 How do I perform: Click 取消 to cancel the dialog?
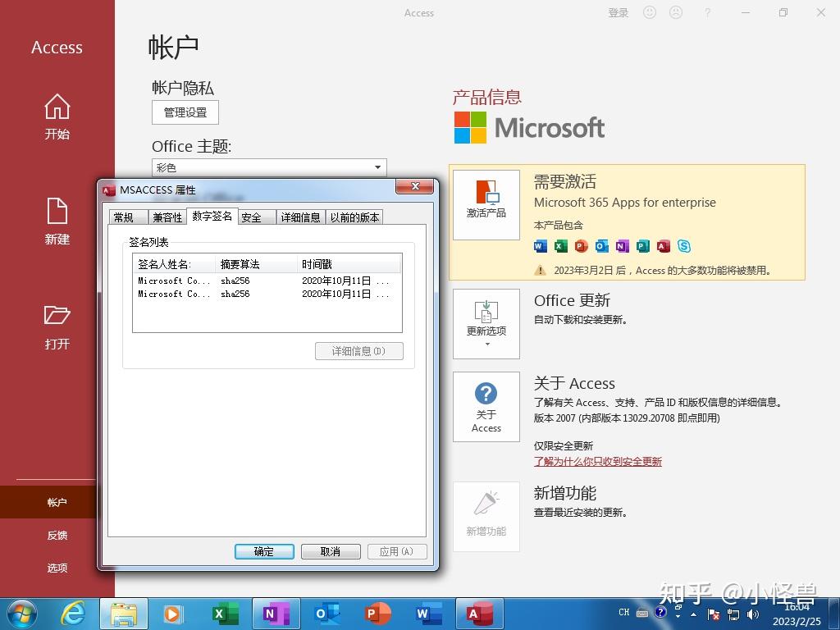pyautogui.click(x=330, y=551)
